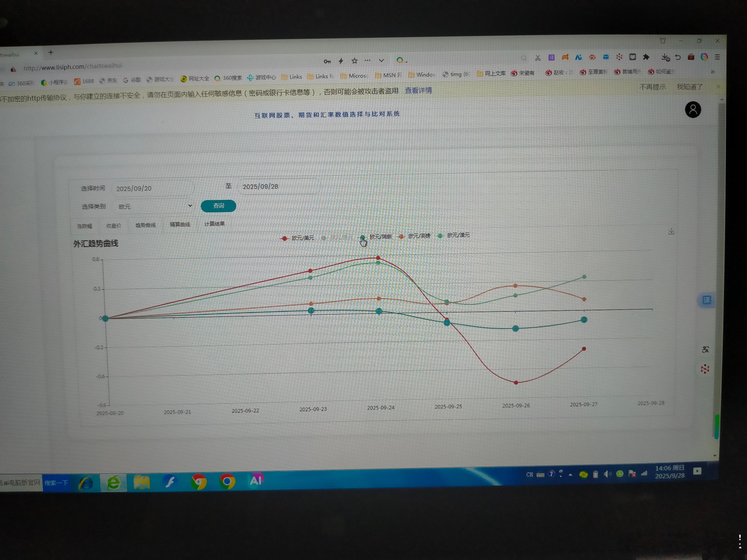Viewport: 747px width, 560px height.
Task: Click 我知道了 in the warning bar
Action: tap(690, 87)
